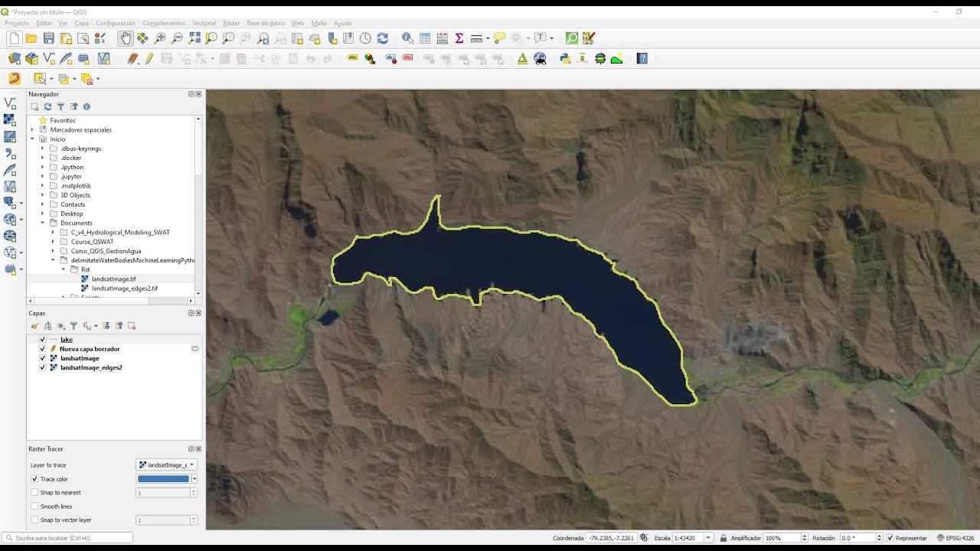
Task: Open the temporal controller clock icon
Action: pyautogui.click(x=365, y=38)
